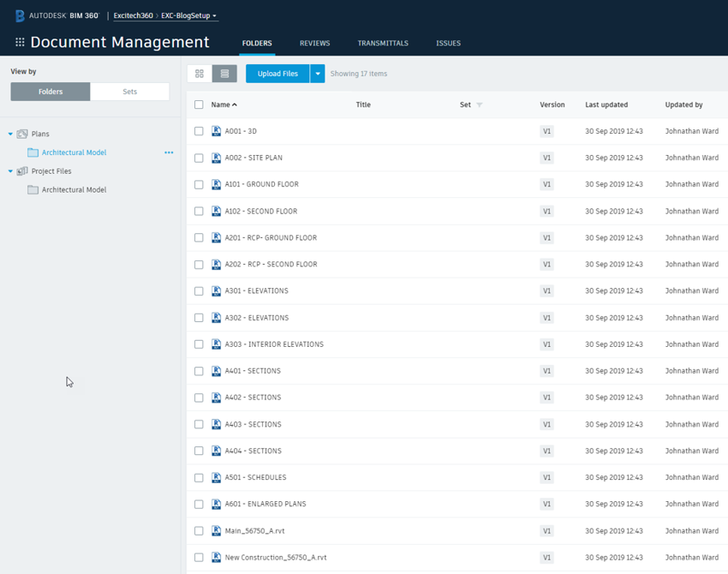
Task: Select Architectural Model folder under Project Files
Action: tap(75, 190)
